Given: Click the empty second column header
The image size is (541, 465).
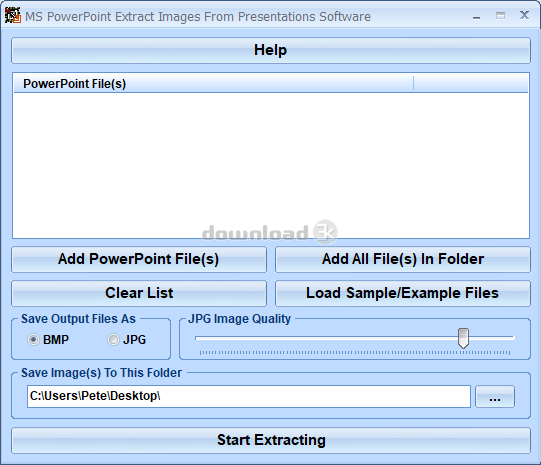Looking at the screenshot, I should tap(471, 84).
